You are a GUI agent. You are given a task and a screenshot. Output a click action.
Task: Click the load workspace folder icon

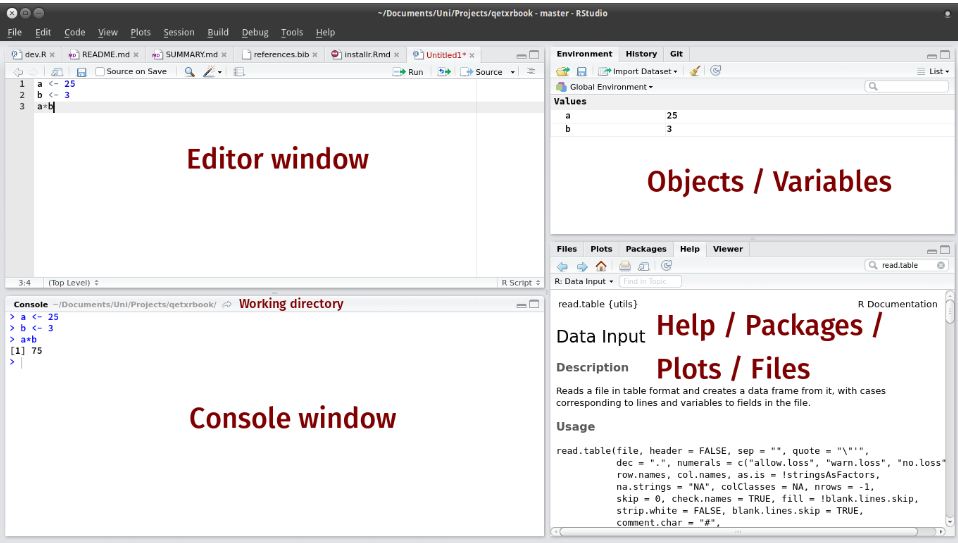[563, 71]
